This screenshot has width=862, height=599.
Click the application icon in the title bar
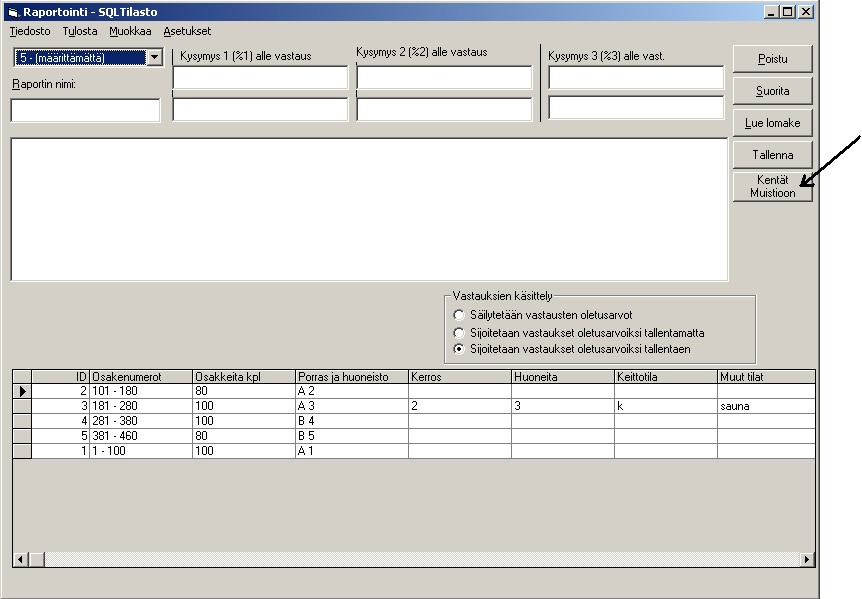tap(14, 12)
